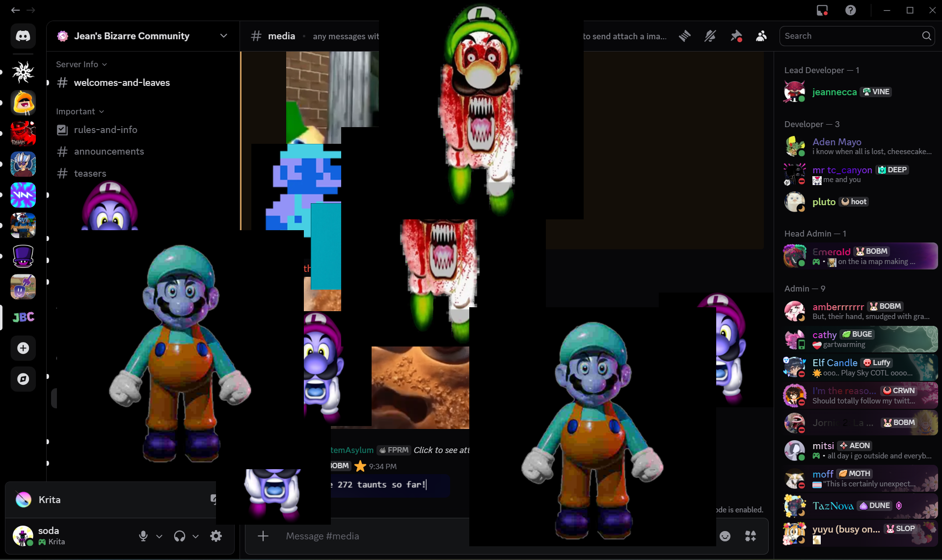Image resolution: width=942 pixels, height=560 pixels.
Task: Open headphone output options chevron
Action: click(x=195, y=536)
